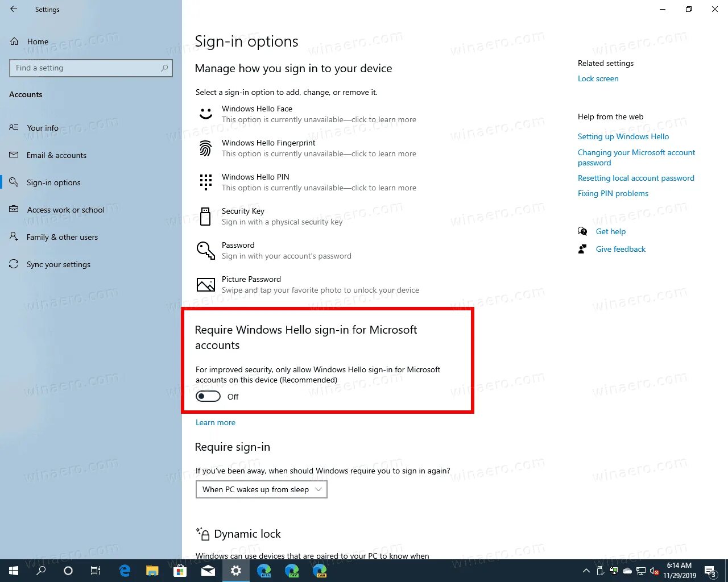Click the muted volume tray icon
This screenshot has height=582, width=728.
point(654,571)
